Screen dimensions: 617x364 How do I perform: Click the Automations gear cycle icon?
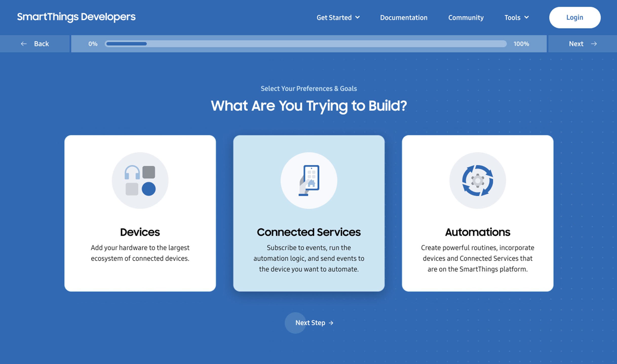477,180
